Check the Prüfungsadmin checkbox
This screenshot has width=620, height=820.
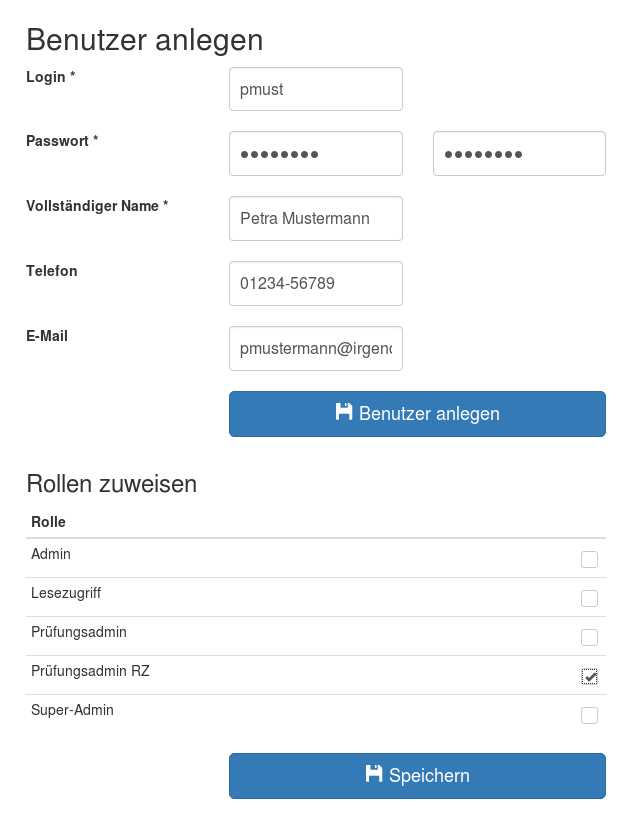point(589,637)
